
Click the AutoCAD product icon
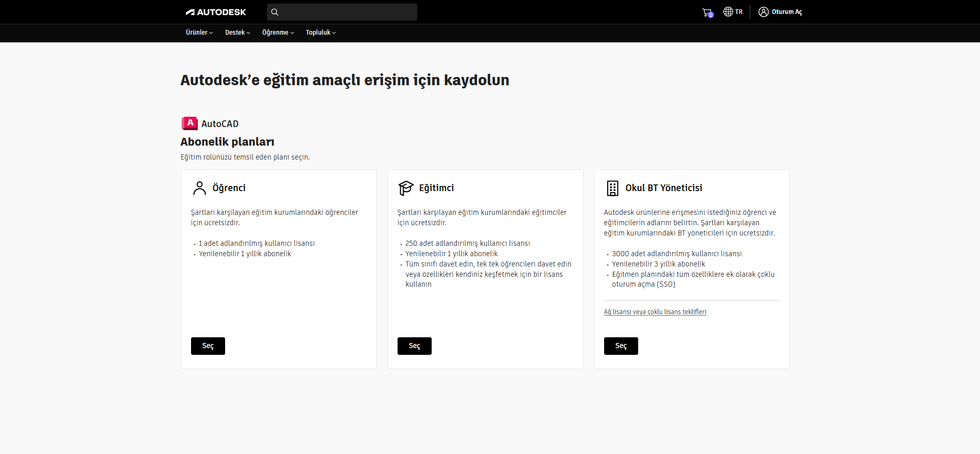(x=189, y=123)
